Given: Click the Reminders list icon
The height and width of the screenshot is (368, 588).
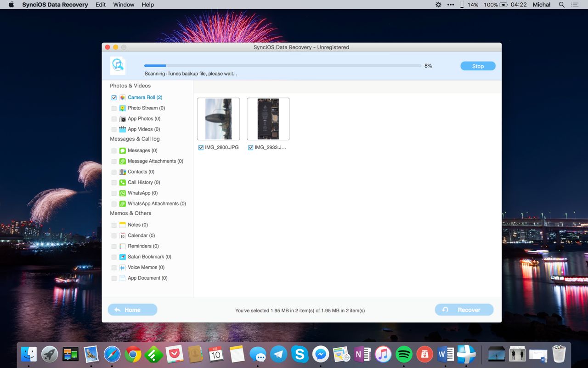Looking at the screenshot, I should tap(123, 246).
